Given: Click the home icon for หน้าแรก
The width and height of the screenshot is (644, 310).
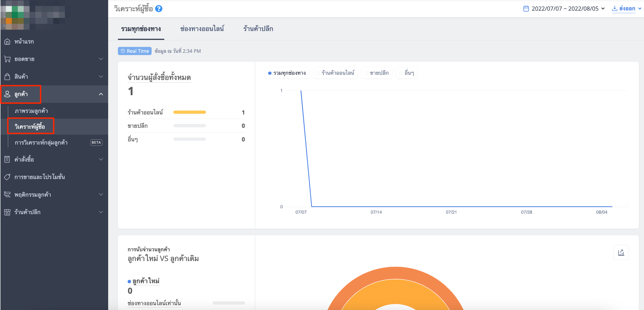Looking at the screenshot, I should (7, 41).
